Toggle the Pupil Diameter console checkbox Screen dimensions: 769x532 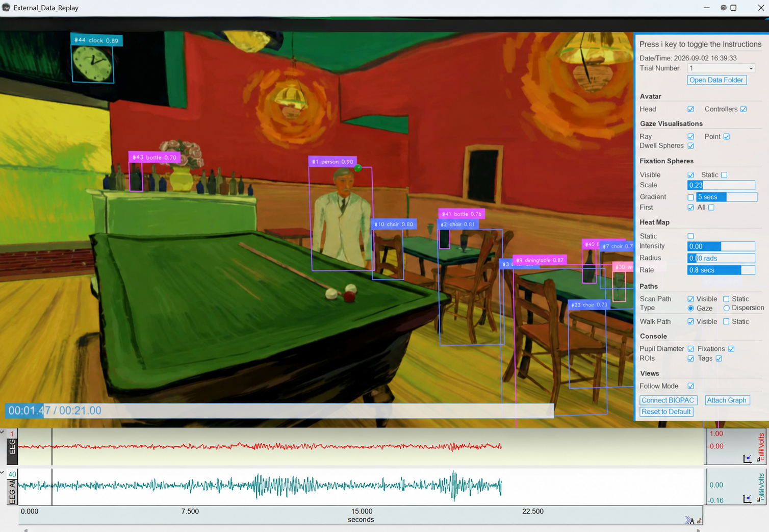coord(690,349)
